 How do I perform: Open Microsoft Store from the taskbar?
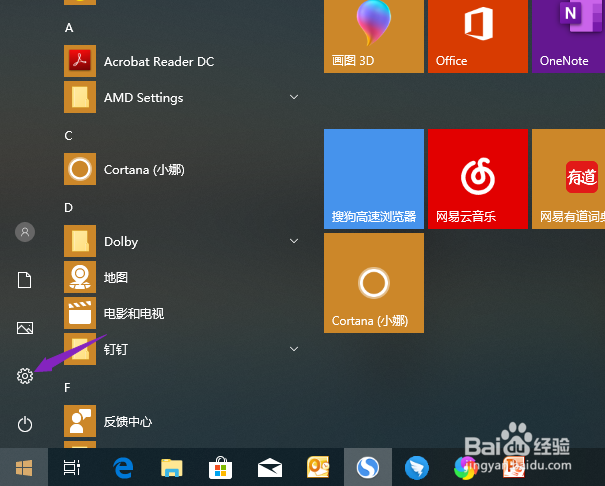(220, 467)
